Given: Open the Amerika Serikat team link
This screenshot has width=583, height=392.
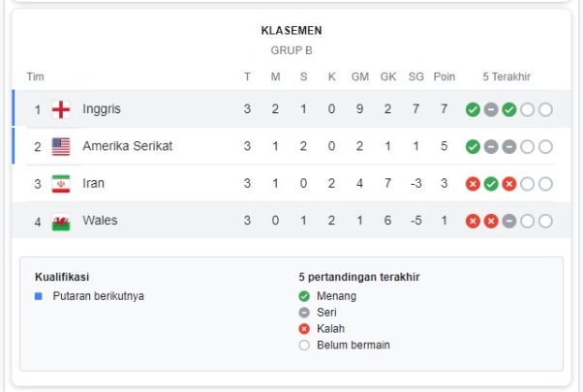Looking at the screenshot, I should point(128,146).
